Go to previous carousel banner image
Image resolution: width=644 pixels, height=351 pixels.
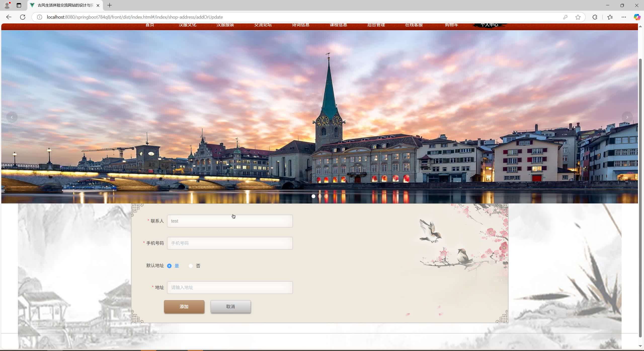[x=12, y=117]
